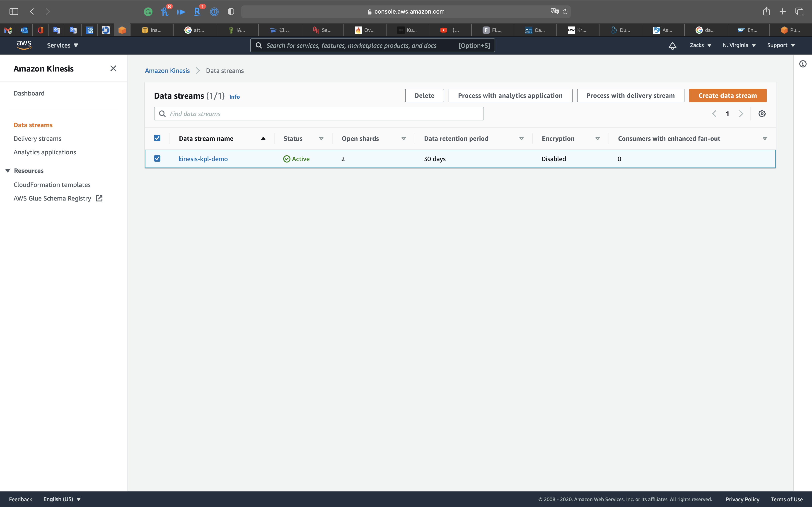Click the notifications bell icon
Screen dimensions: 812x507
(672, 45)
